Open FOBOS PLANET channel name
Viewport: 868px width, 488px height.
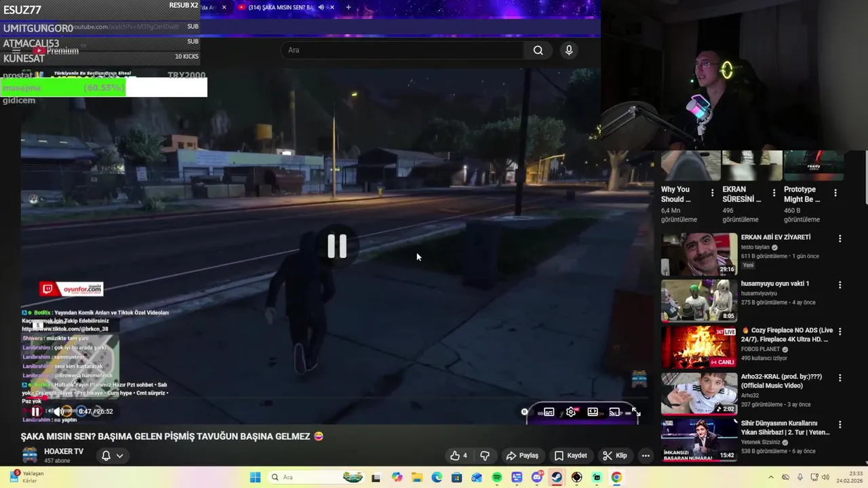[760, 349]
